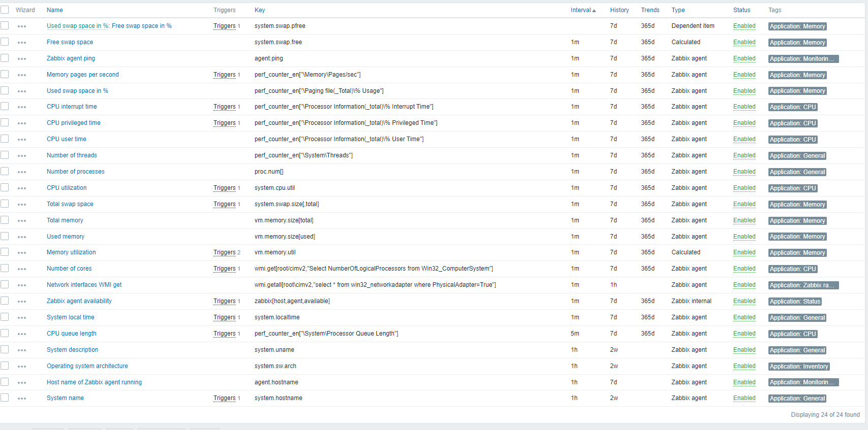The width and height of the screenshot is (868, 430).
Task: Open the Operating system architecture item
Action: pos(87,366)
